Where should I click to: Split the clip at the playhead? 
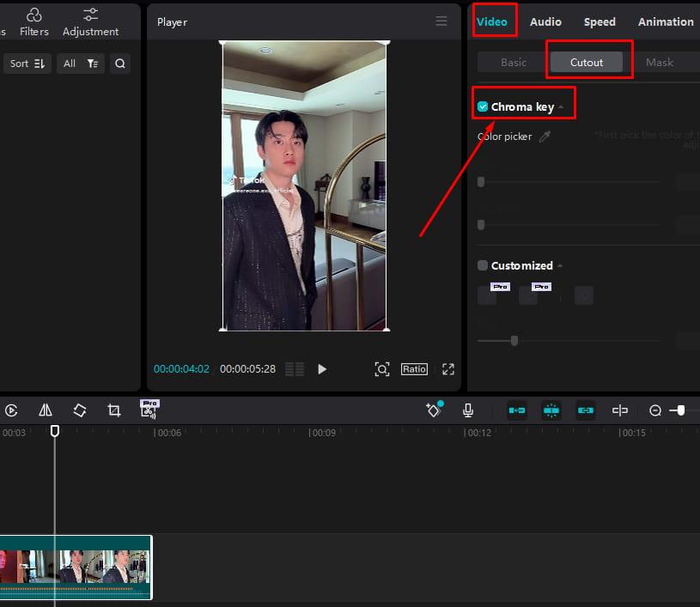pos(620,410)
